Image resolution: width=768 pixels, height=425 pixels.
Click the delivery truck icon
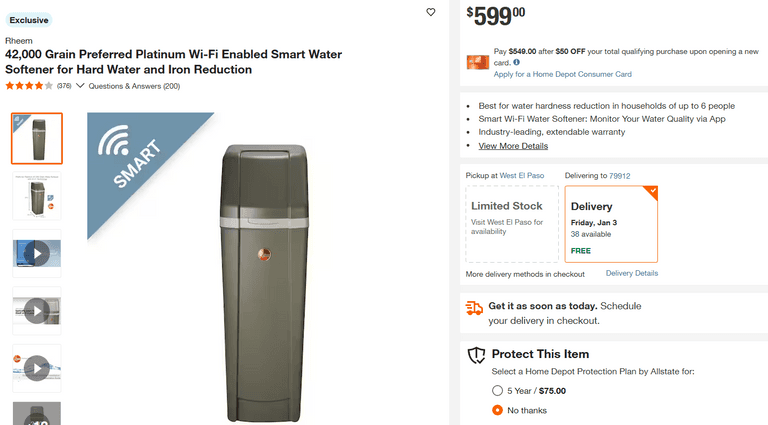pos(475,308)
